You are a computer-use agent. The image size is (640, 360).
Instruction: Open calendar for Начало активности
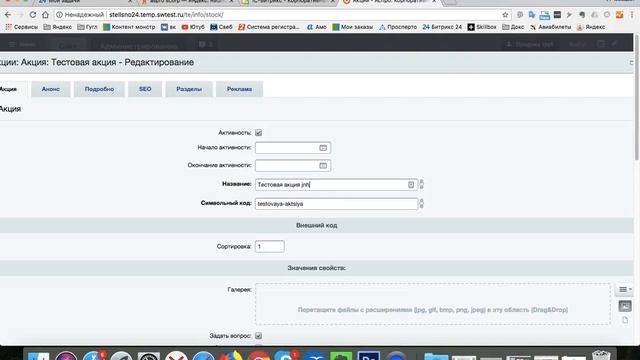[x=323, y=148]
